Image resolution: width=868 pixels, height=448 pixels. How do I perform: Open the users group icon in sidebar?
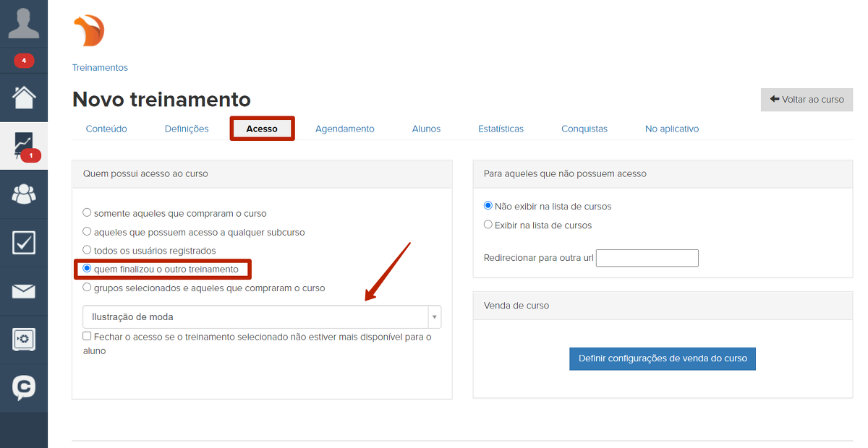pos(24,194)
